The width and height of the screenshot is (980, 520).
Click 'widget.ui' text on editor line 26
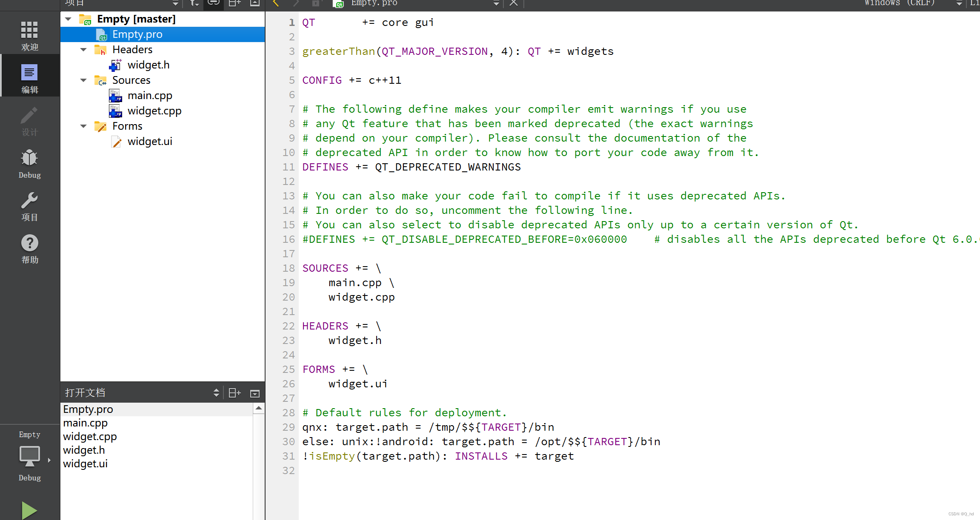click(358, 384)
